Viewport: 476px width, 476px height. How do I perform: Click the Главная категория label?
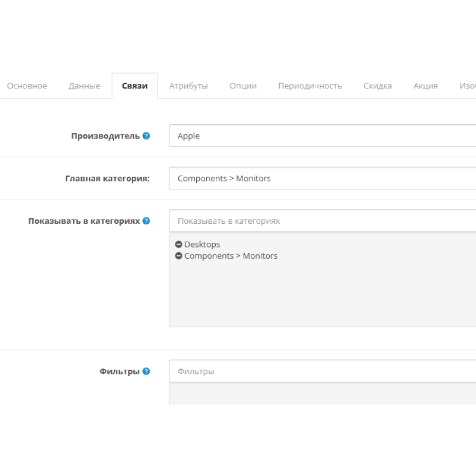coord(107,179)
